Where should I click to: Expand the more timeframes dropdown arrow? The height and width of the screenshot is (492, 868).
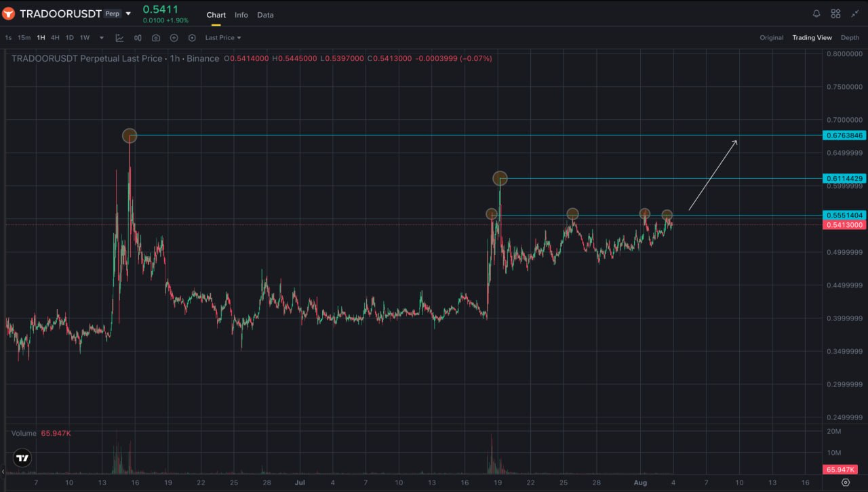[x=102, y=38]
